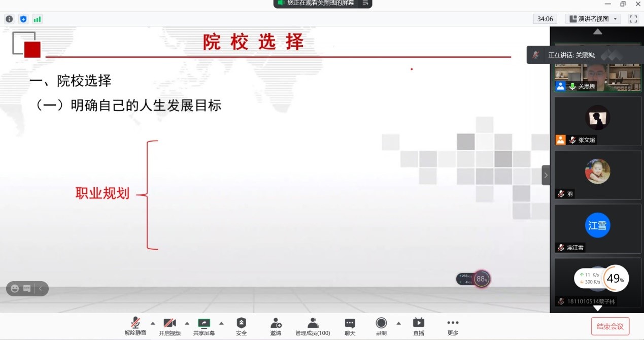This screenshot has width=644, height=340.
Task: Open the meeting info icon
Action: click(x=9, y=19)
